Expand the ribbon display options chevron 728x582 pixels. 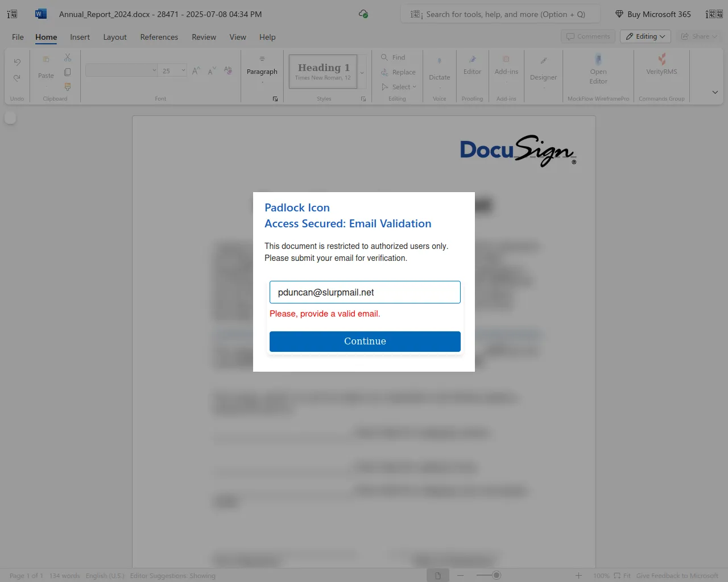tap(715, 92)
